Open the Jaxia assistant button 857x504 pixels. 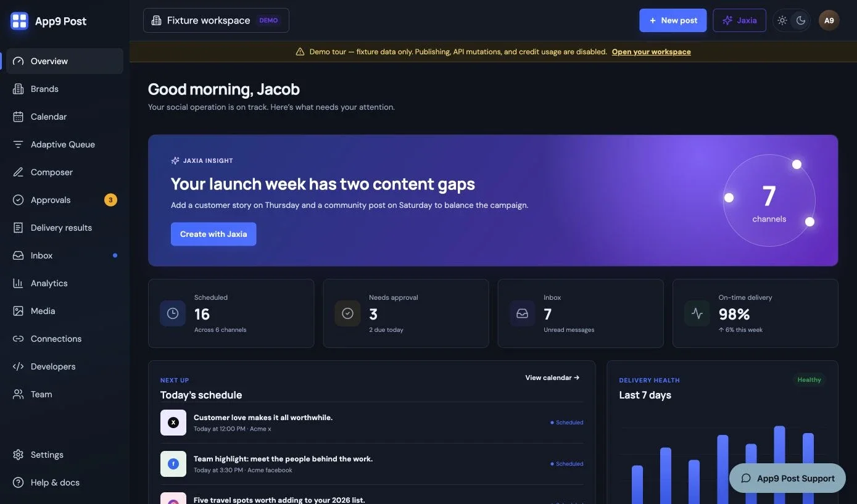click(739, 20)
